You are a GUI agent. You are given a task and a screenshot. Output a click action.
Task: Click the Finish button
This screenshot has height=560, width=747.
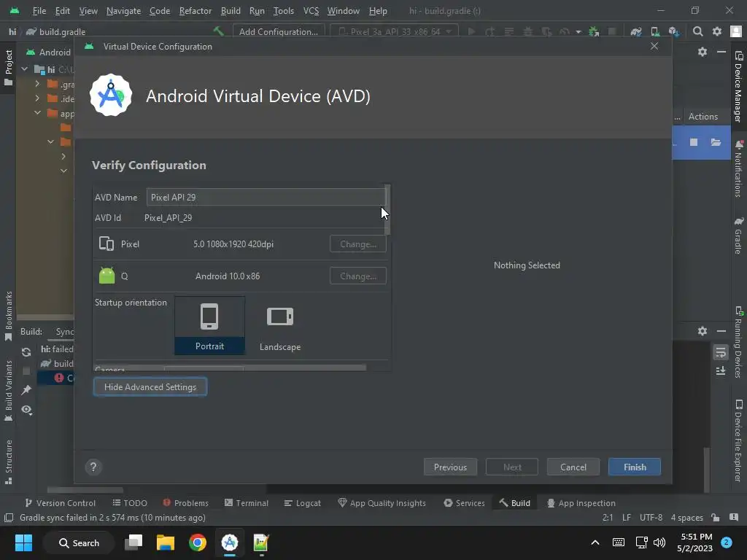[635, 467]
